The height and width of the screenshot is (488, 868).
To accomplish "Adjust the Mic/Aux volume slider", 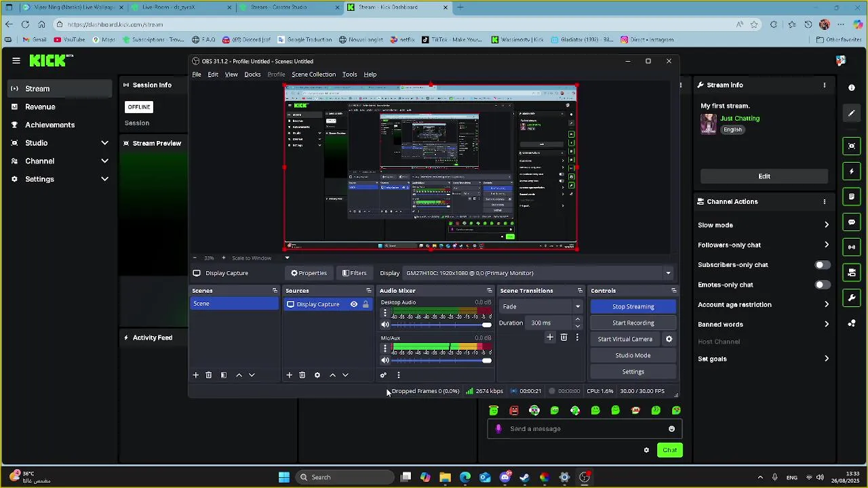I will (x=441, y=361).
